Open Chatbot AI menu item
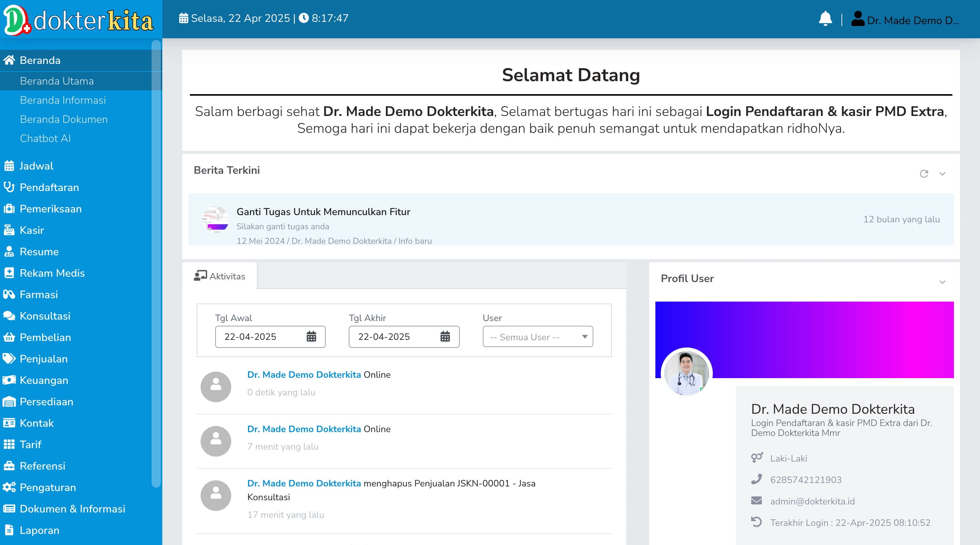Viewport: 980px width, 545px height. point(45,139)
